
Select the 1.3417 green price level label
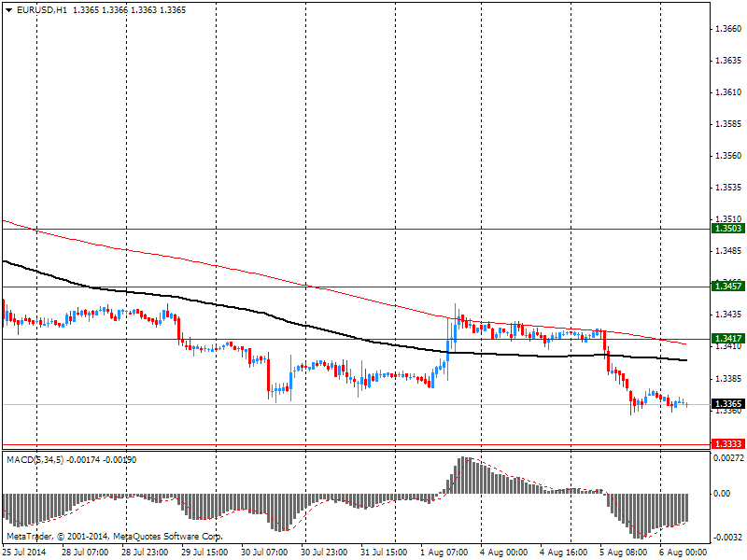pos(728,339)
